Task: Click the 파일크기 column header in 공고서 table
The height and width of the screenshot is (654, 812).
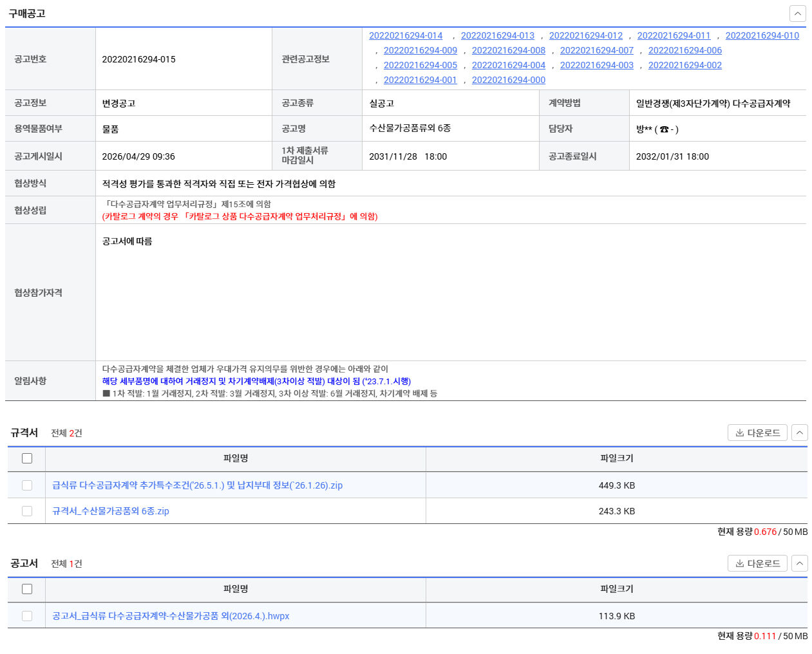Action: point(616,589)
